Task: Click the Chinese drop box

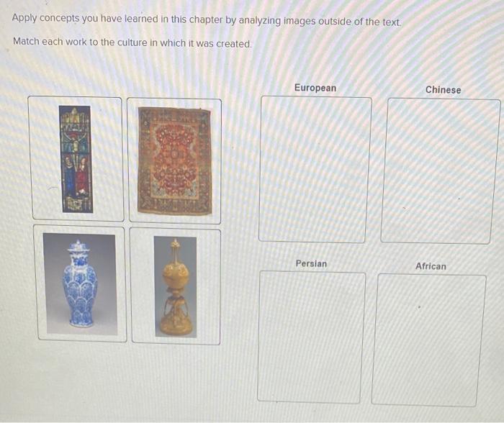Action: pyautogui.click(x=441, y=171)
